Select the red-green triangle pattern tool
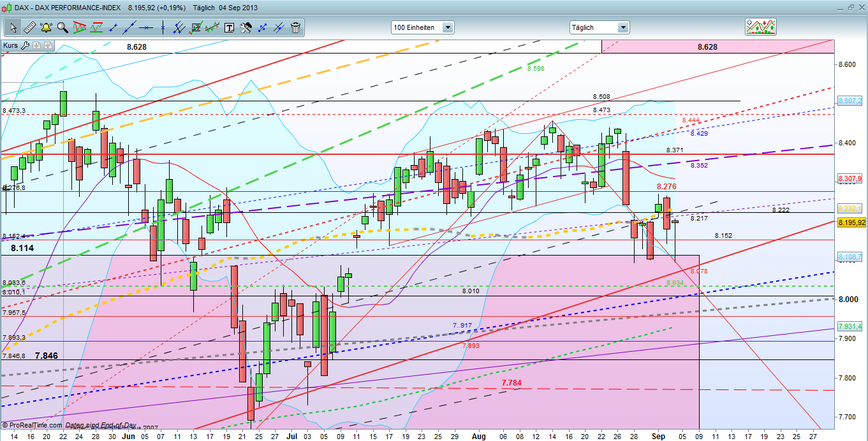 (80, 27)
